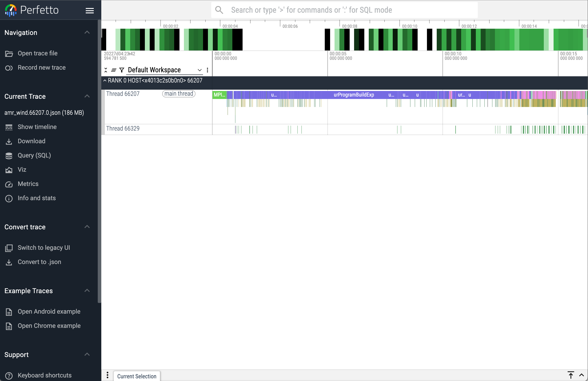Collapse all tracks using the collapse icon
The image size is (588, 381).
click(x=106, y=70)
